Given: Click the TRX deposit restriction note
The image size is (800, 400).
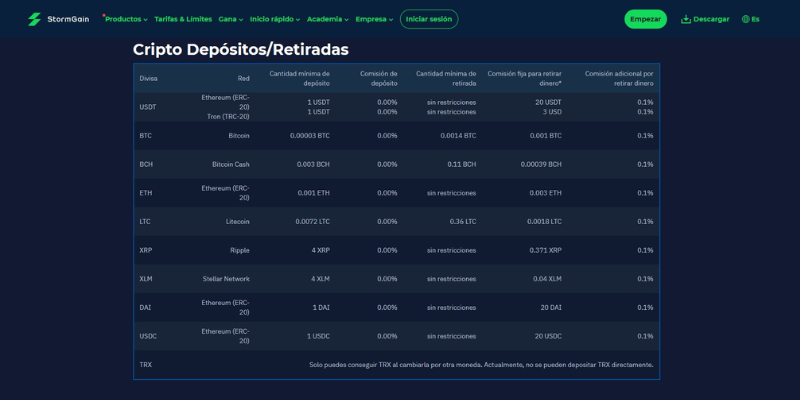Looking at the screenshot, I should [x=481, y=365].
